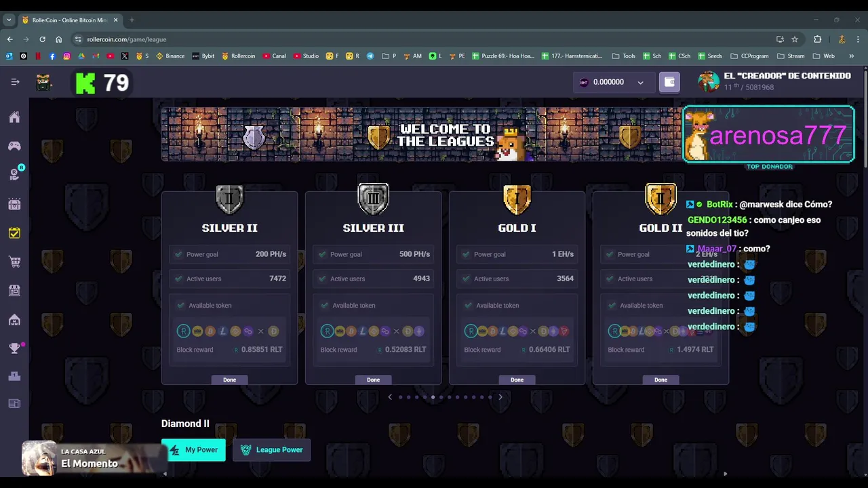Image resolution: width=868 pixels, height=488 pixels.
Task: Reload the RollerCoin page
Action: (x=42, y=39)
